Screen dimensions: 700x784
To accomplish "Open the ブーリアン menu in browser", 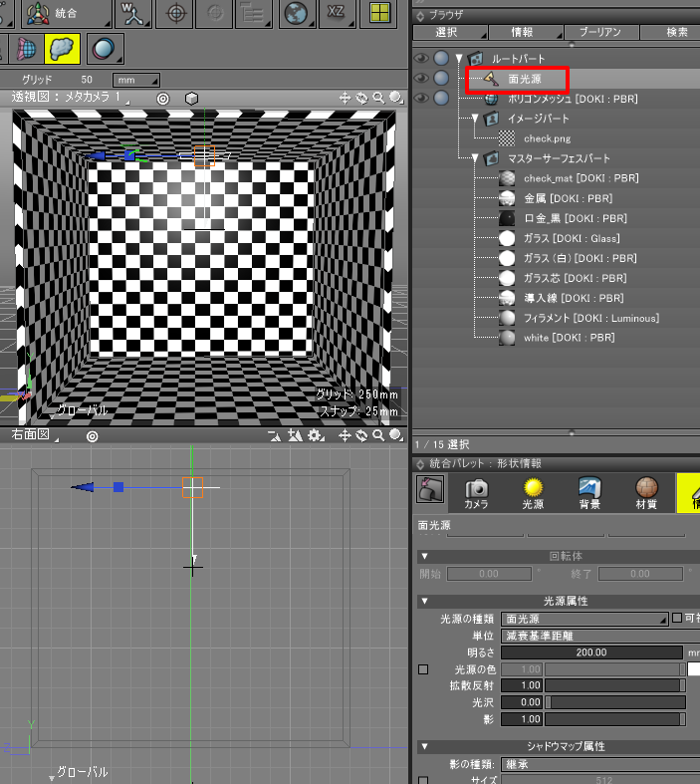I will 598,33.
